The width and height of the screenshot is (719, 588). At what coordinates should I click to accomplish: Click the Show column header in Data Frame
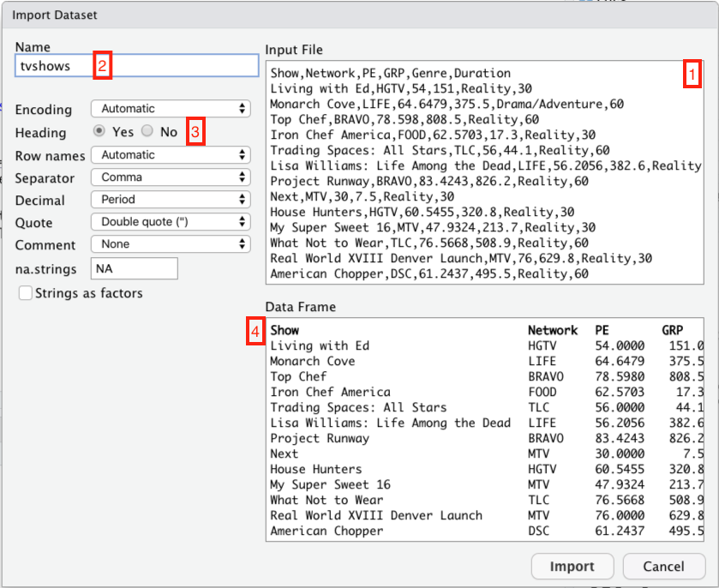(285, 330)
